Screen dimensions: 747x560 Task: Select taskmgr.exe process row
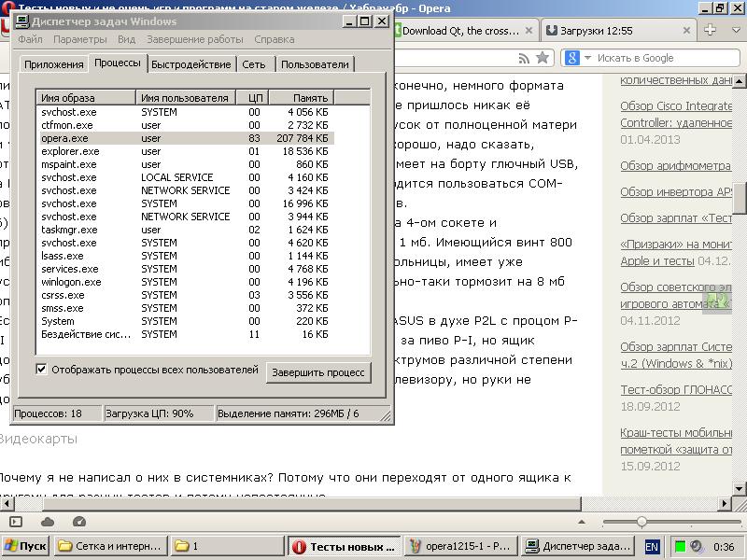[x=186, y=230]
